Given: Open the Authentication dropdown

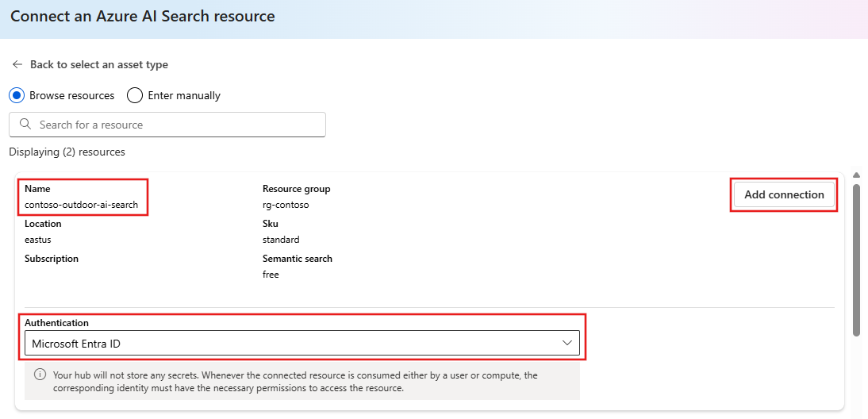Looking at the screenshot, I should tap(302, 343).
